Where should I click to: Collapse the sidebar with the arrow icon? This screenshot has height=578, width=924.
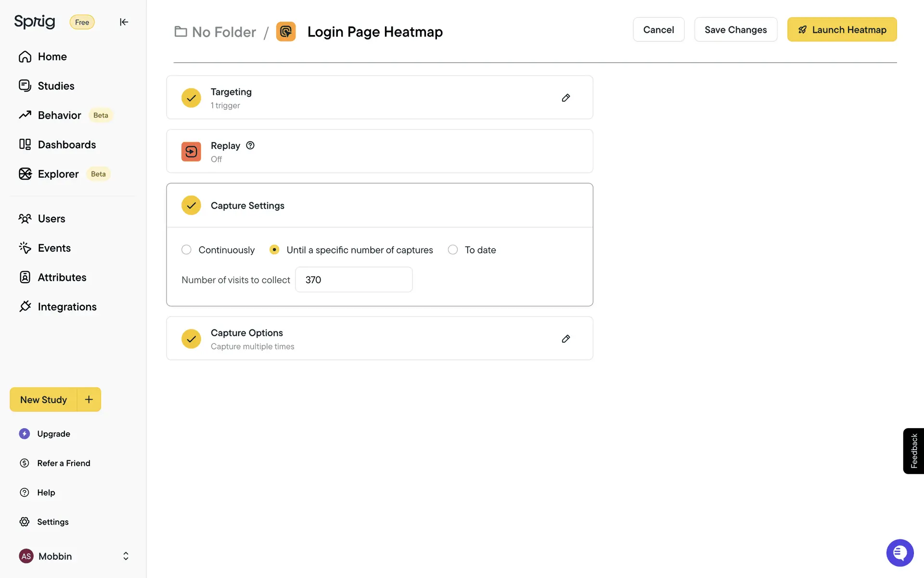[x=124, y=22]
